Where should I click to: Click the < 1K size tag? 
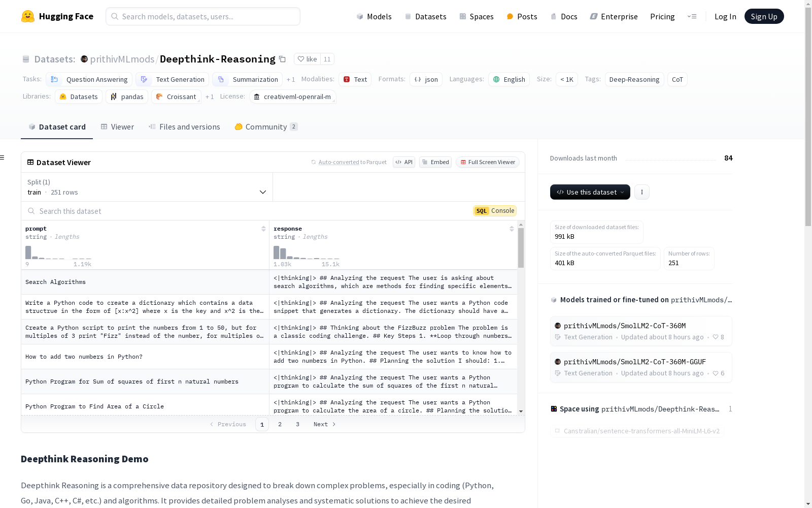(567, 79)
